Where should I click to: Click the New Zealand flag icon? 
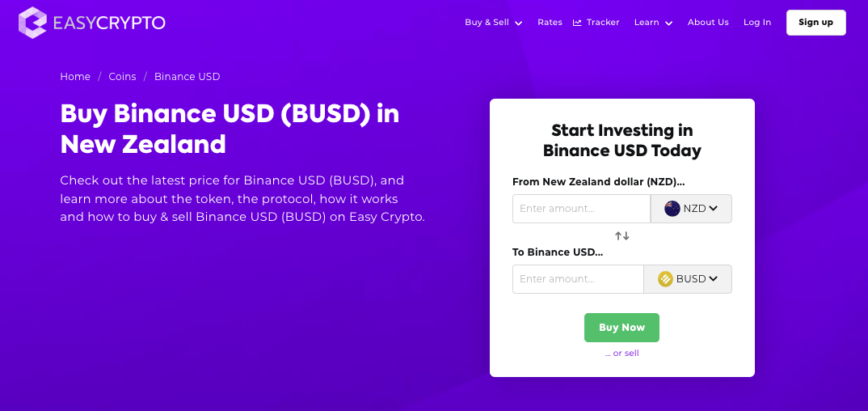672,209
